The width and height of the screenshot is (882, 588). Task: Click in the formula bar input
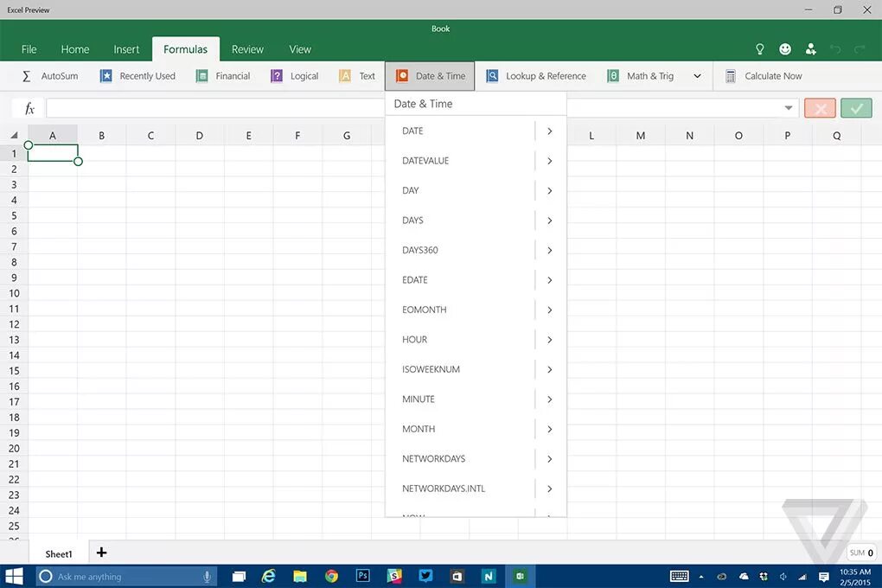[214, 108]
